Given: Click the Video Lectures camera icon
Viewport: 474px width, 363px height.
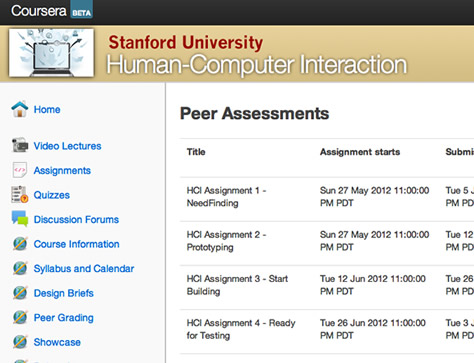Looking at the screenshot, I should (20, 146).
